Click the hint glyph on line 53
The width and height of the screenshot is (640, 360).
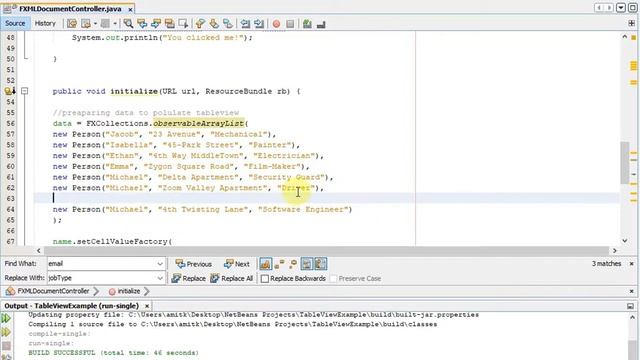pyautogui.click(x=9, y=91)
